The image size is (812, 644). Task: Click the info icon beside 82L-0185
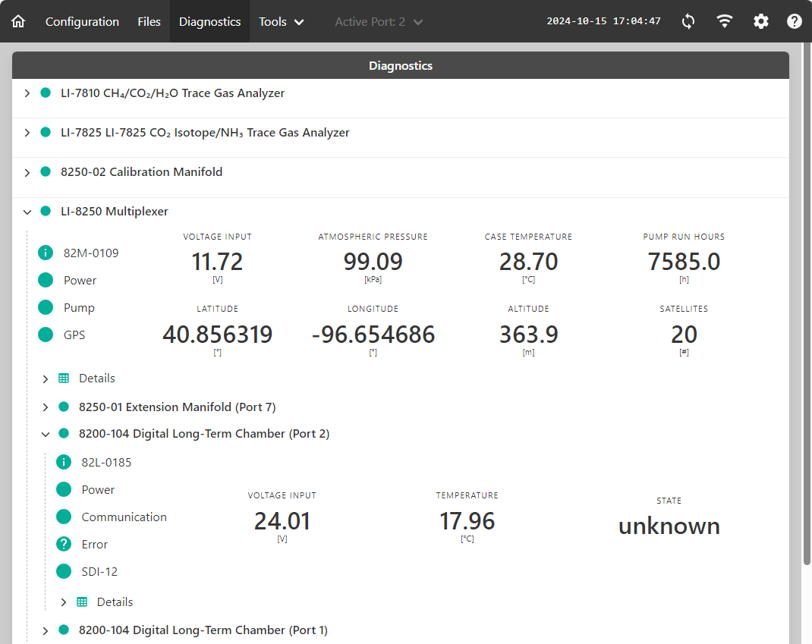click(x=64, y=462)
